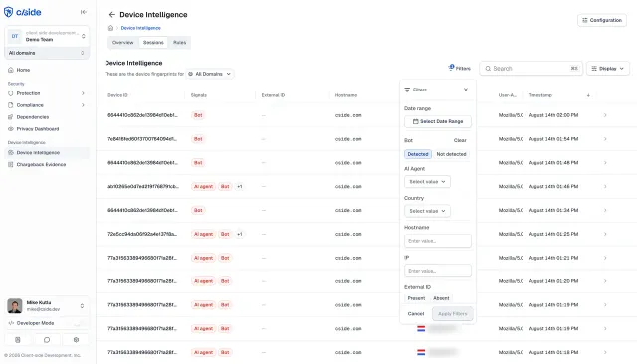Open row chevron for August 14th 01:34 PM

click(605, 210)
